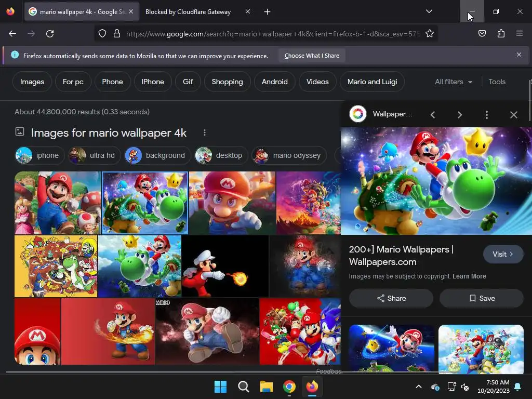Screen dimensions: 532x399
Task: Show previous image in preview panel
Action: pyautogui.click(x=433, y=115)
